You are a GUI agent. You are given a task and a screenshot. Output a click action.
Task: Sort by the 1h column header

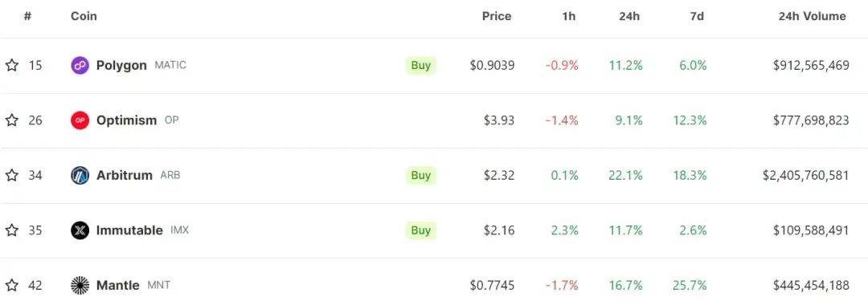coord(568,17)
